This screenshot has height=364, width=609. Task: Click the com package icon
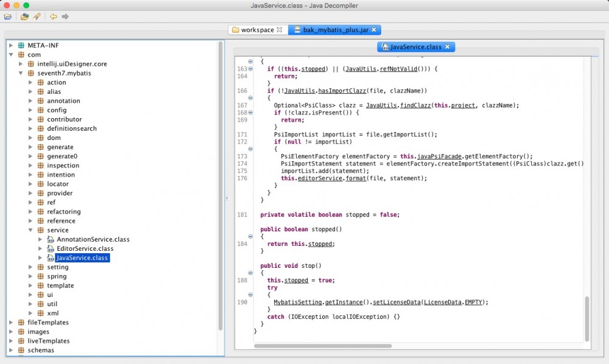(21, 55)
